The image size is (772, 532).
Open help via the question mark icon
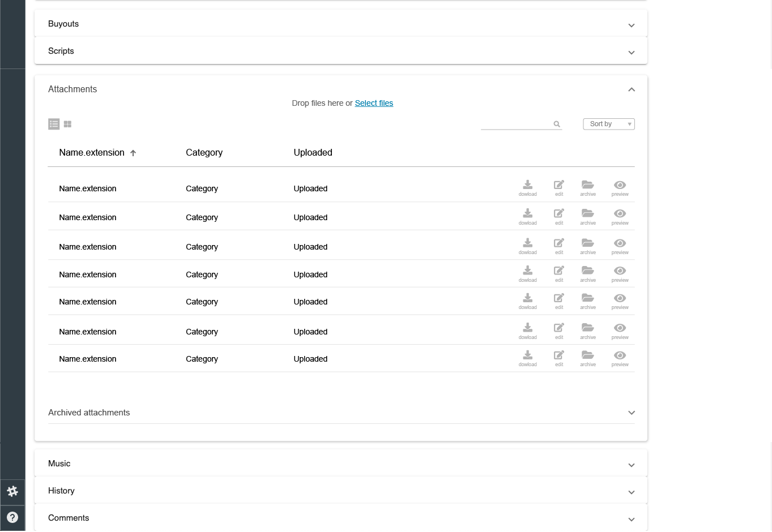(x=12, y=517)
